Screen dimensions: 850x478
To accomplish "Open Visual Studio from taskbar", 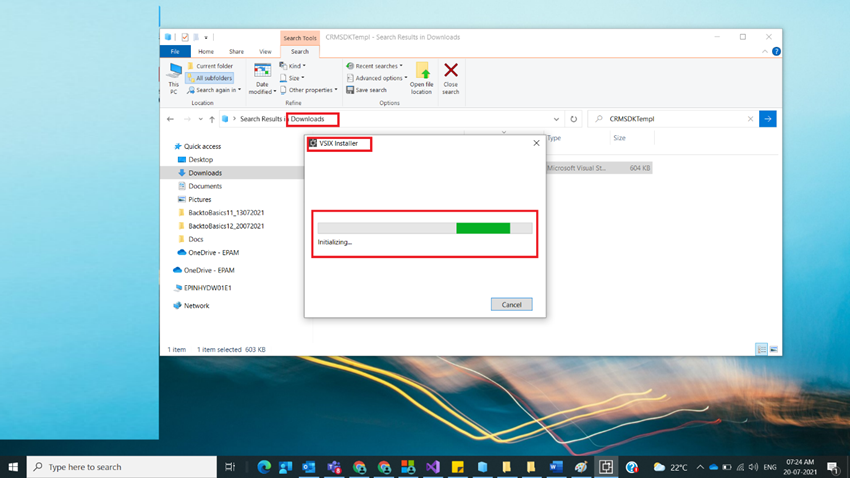I will [x=433, y=467].
